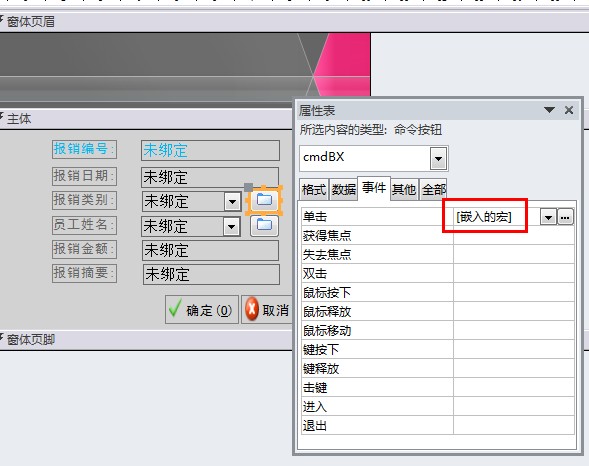Open the property sheet options triangle menu
The image size is (589, 466).
pyautogui.click(x=550, y=110)
